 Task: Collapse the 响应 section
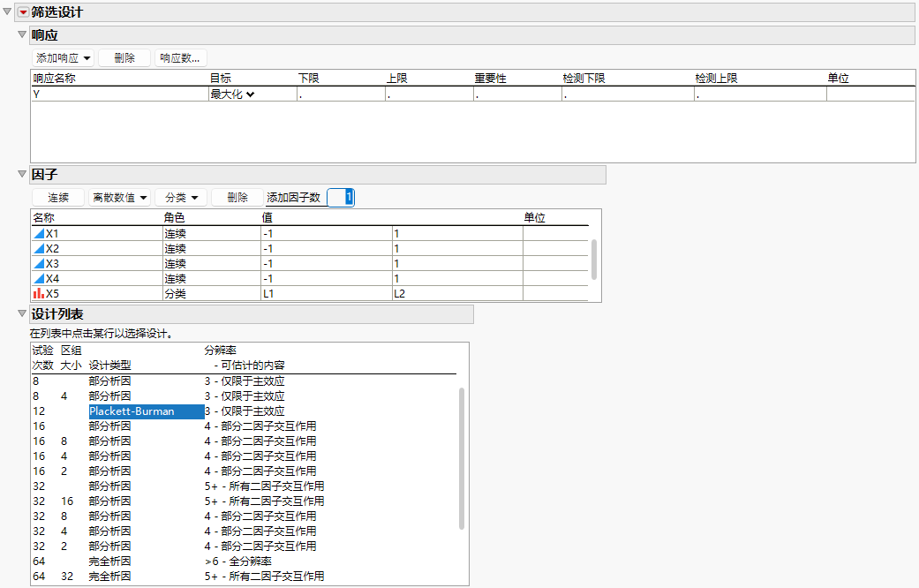tap(22, 34)
